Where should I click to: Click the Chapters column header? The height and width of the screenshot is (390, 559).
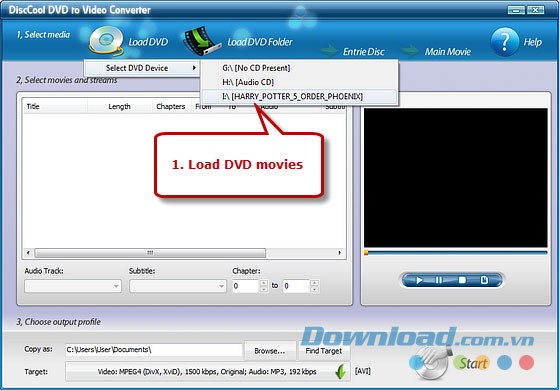coord(171,107)
